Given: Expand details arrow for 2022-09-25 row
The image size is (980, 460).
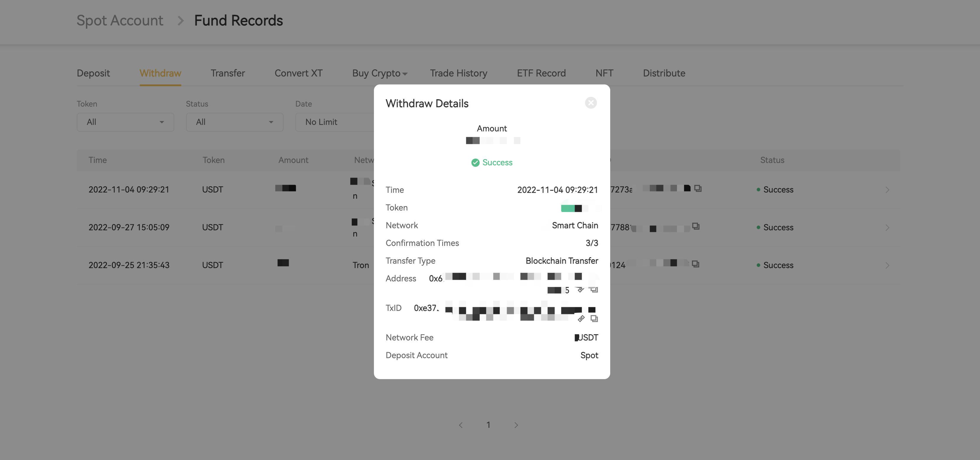Looking at the screenshot, I should [x=887, y=265].
